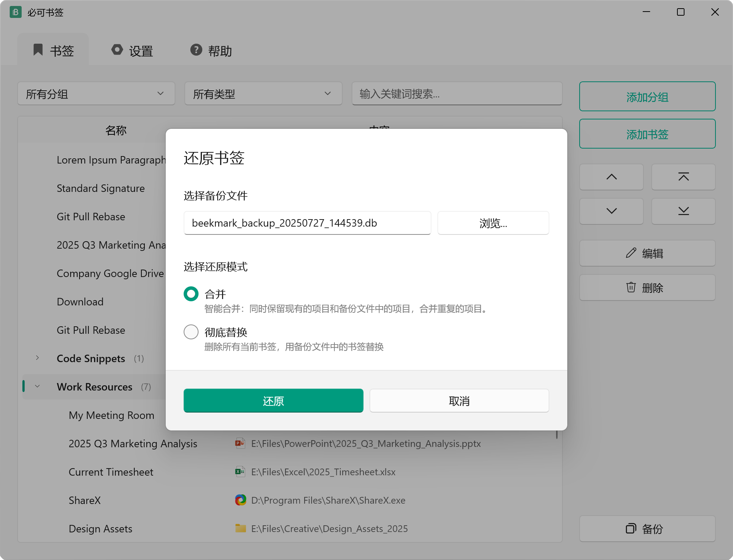Open the 所有类型 type filter dropdown

(263, 94)
